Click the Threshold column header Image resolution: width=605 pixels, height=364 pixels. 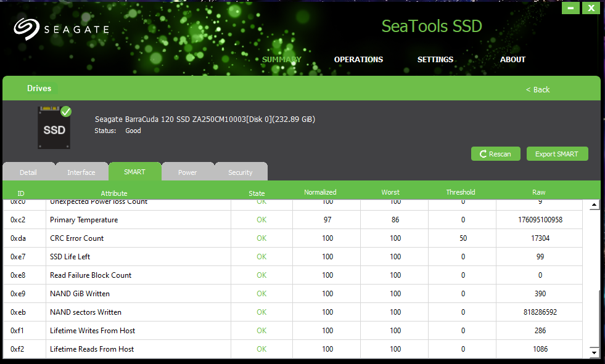pos(461,192)
